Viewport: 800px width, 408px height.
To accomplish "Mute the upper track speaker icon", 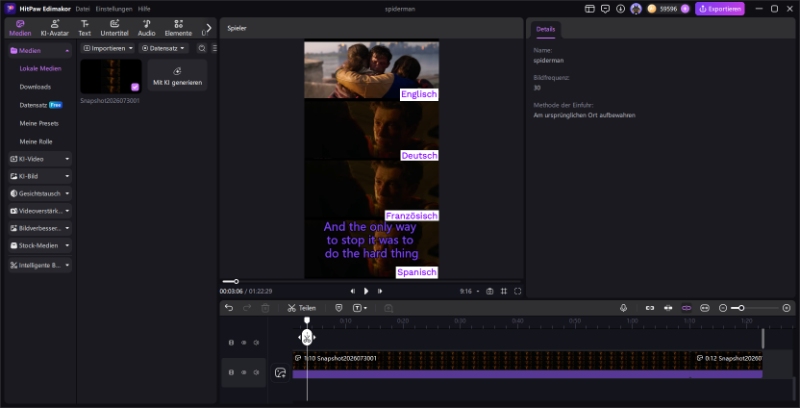I will pyautogui.click(x=256, y=343).
